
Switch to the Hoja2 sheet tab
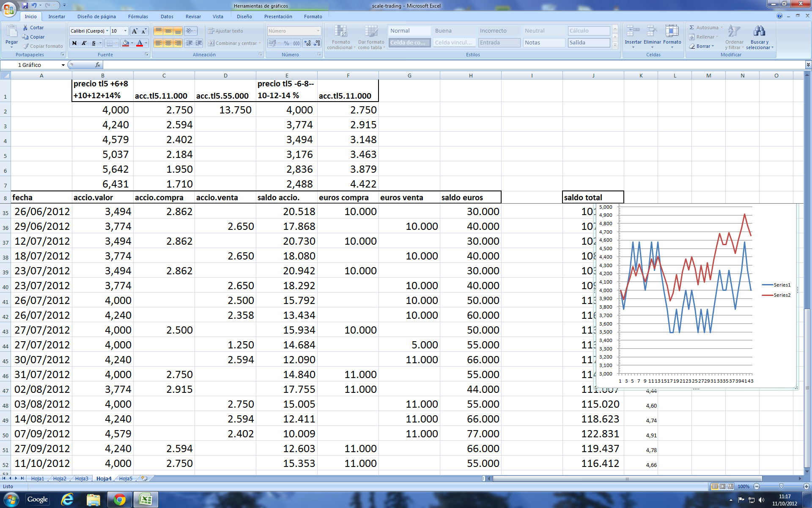tap(60, 478)
